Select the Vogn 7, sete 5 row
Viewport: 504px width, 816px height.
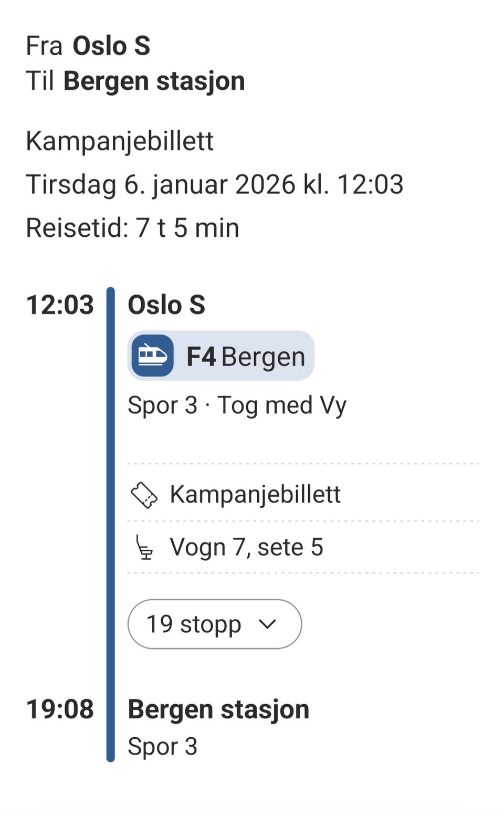[246, 547]
